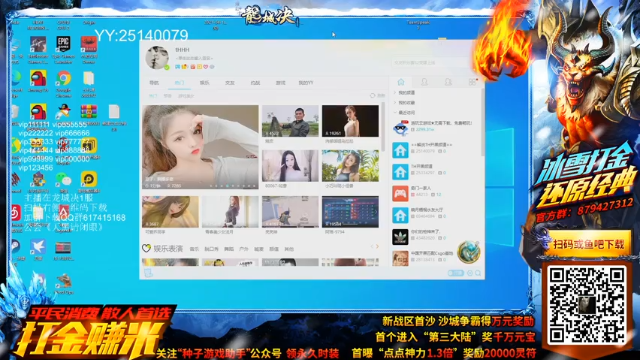Click the circular icon left of the bottom-bar magnifier
This screenshot has height=360, width=640.
470,273
